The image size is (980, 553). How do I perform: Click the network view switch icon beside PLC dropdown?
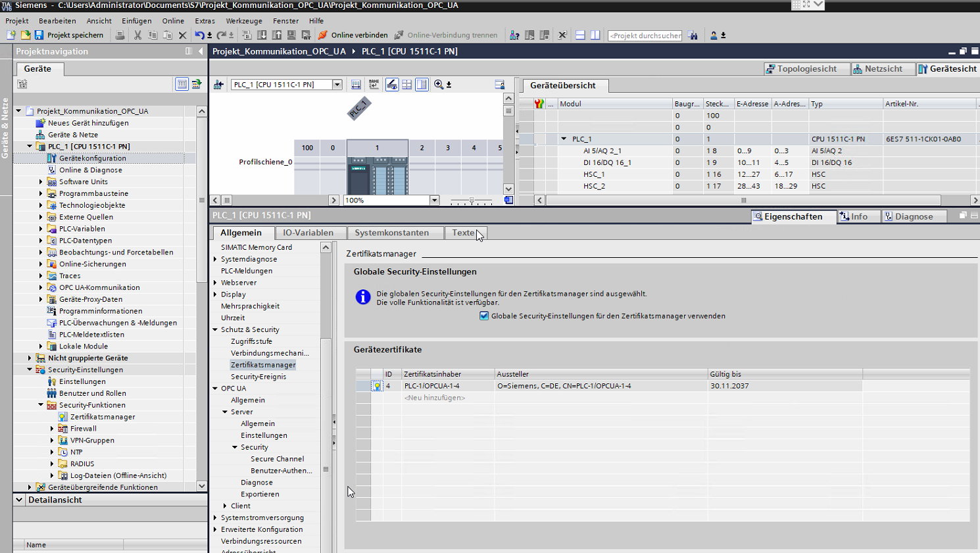coord(218,84)
